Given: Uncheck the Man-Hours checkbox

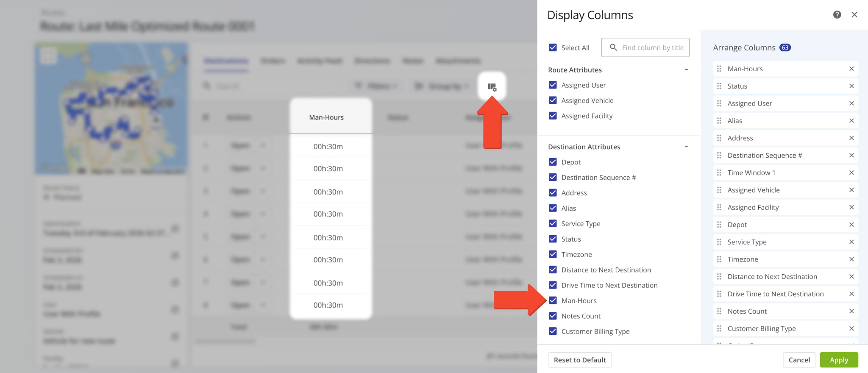Looking at the screenshot, I should click(553, 301).
